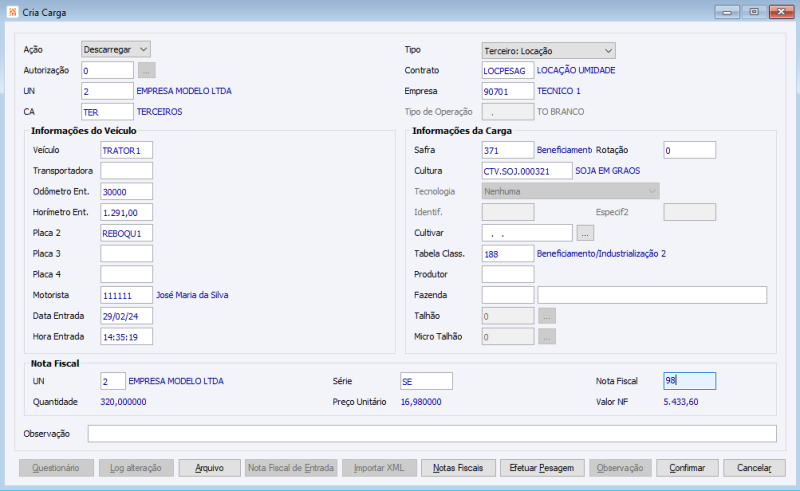Click the Arquivo button
This screenshot has width=800, height=491.
coord(209,468)
